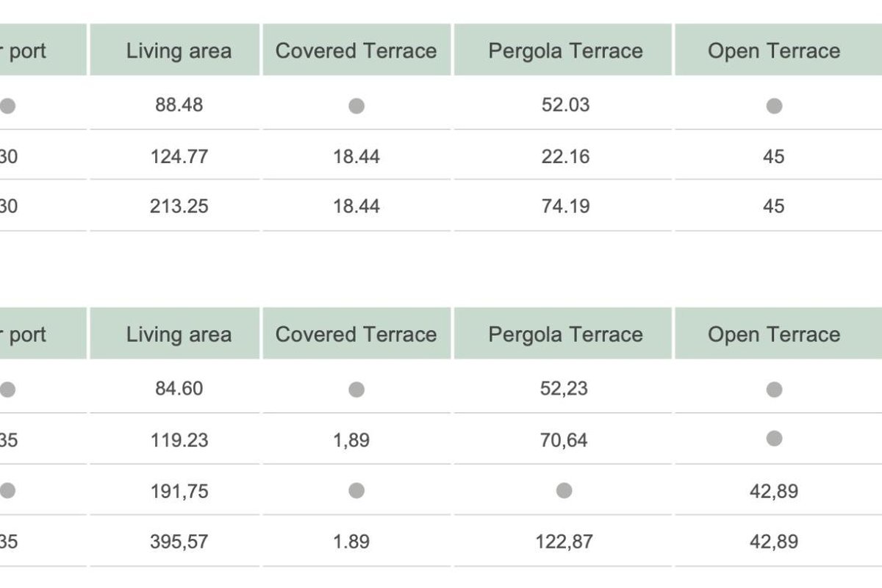
Task: Select the living area value 395,57
Action: pyautogui.click(x=179, y=542)
